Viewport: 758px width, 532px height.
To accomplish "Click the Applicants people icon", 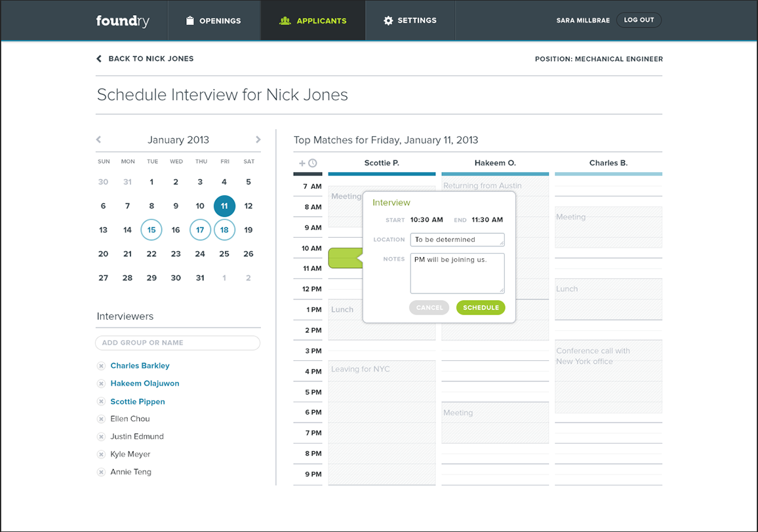I will [x=285, y=20].
